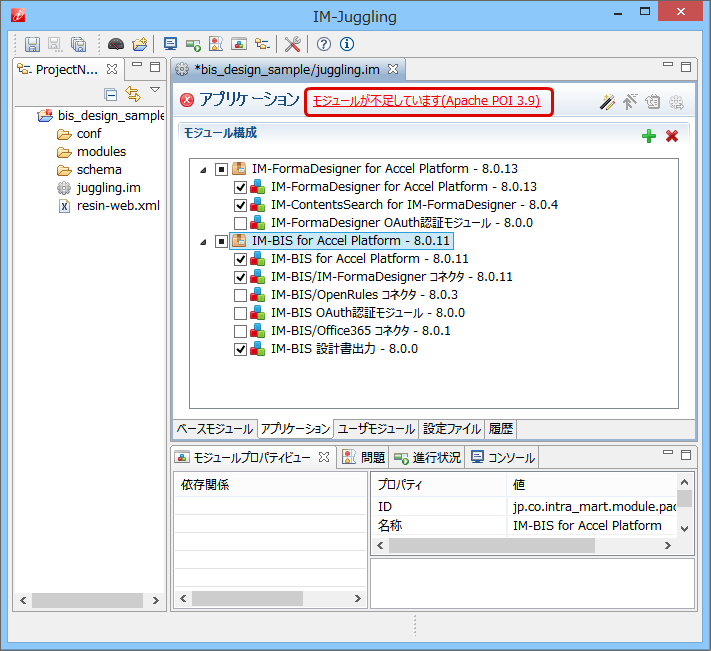
Task: Click properties table scroll down arrow
Action: [x=685, y=529]
